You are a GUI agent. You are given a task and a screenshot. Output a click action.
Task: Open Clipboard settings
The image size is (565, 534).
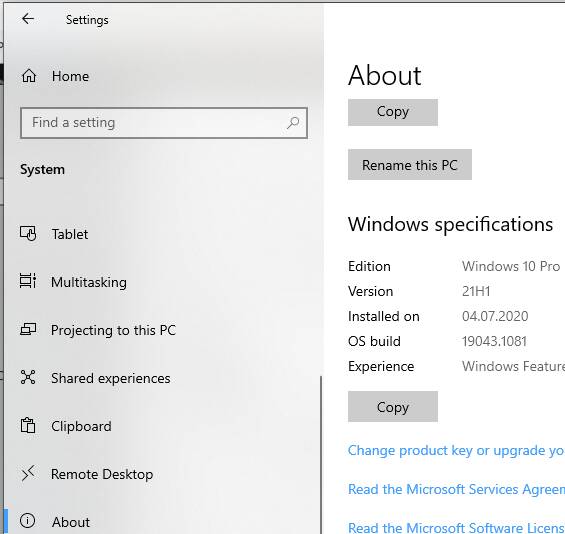(81, 426)
